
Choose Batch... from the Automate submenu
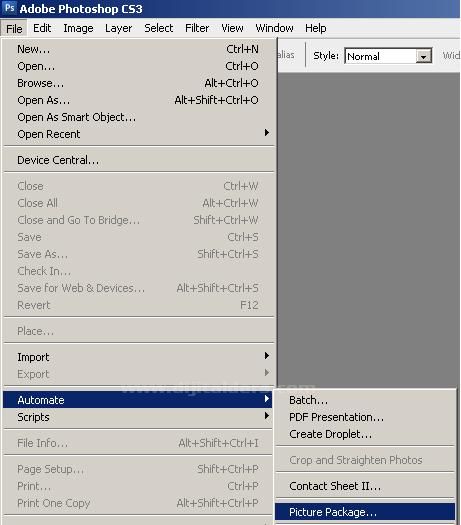pos(365,400)
